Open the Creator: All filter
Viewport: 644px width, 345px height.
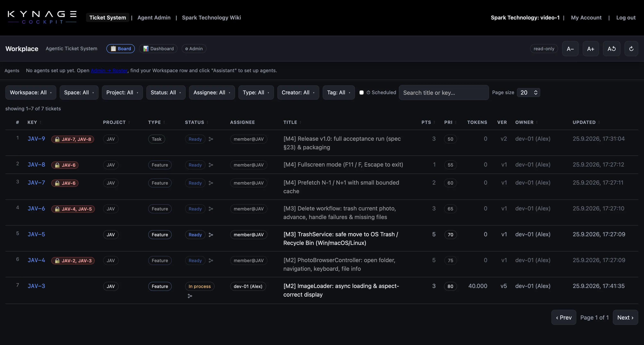point(298,93)
